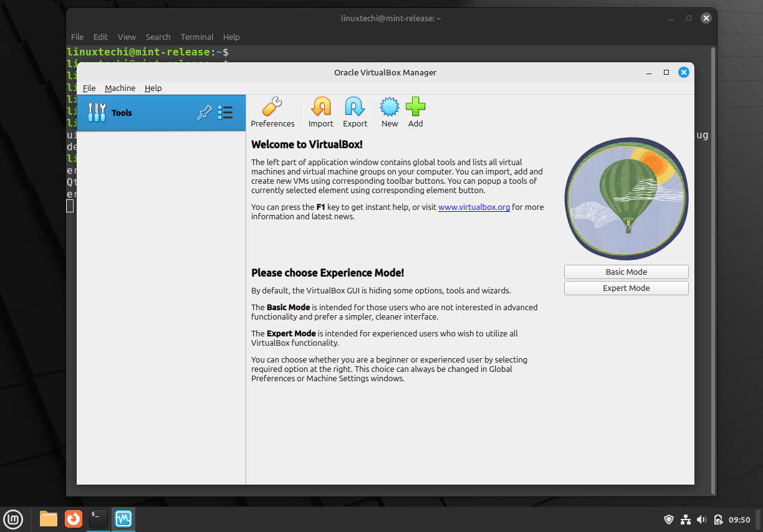The image size is (763, 532).
Task: Switch to VirtualBox taskbar button
Action: click(x=123, y=518)
